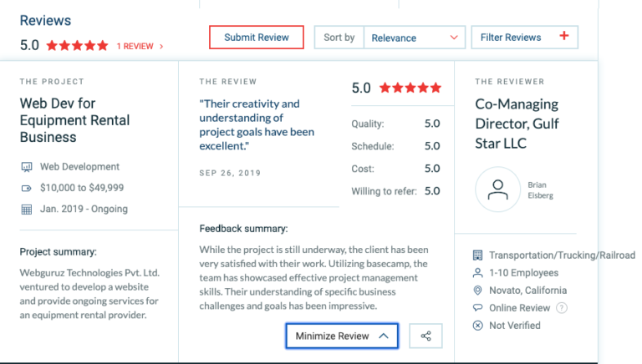This screenshot has width=642, height=364.
Task: Click the Not Verified X icon
Action: tap(478, 326)
